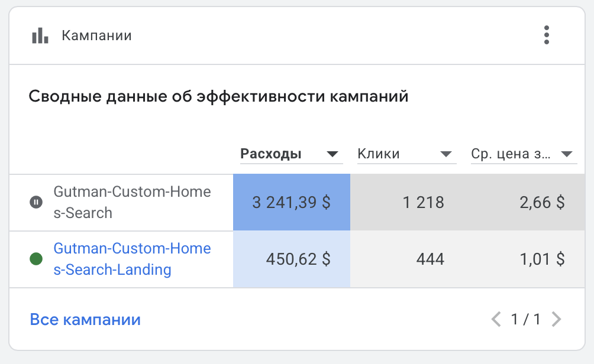Click the Все кампании link
This screenshot has height=364, width=594.
pyautogui.click(x=85, y=320)
